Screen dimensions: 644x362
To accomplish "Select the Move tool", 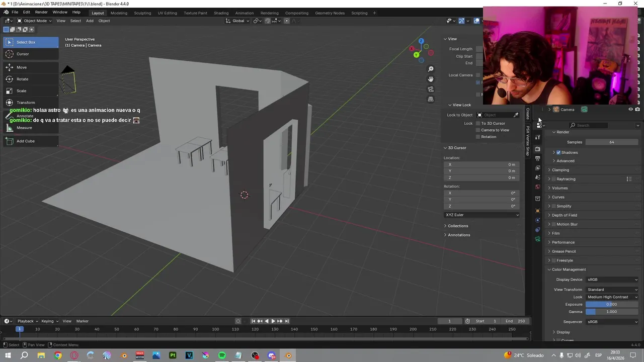I will pyautogui.click(x=31, y=67).
